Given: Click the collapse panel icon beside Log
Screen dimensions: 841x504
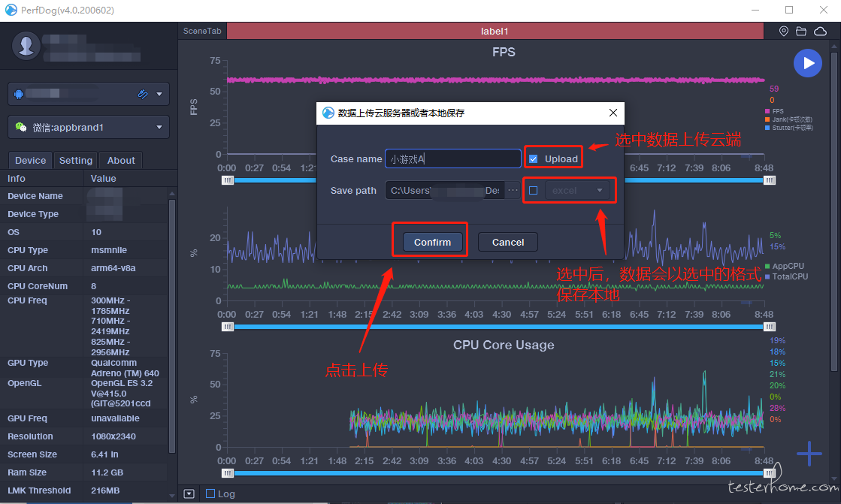Looking at the screenshot, I should [x=189, y=493].
